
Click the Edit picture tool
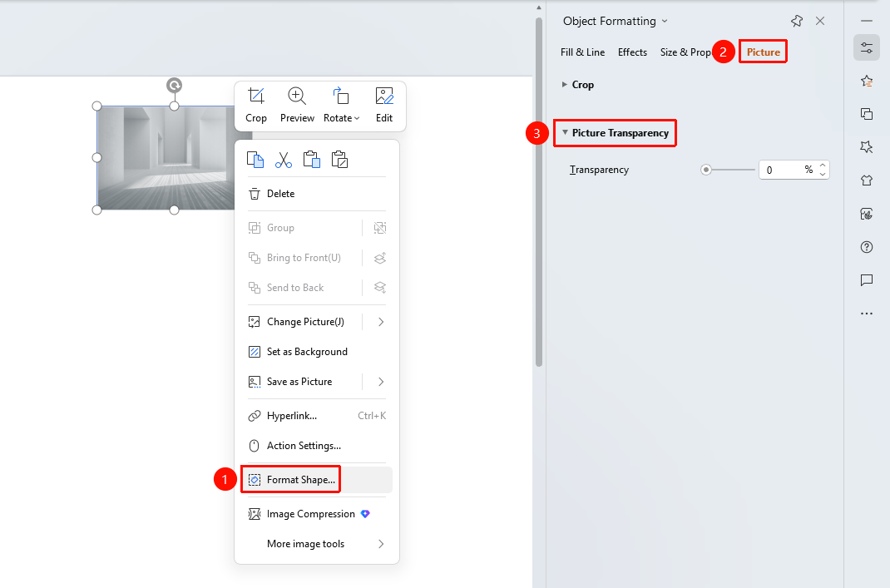[x=384, y=105]
